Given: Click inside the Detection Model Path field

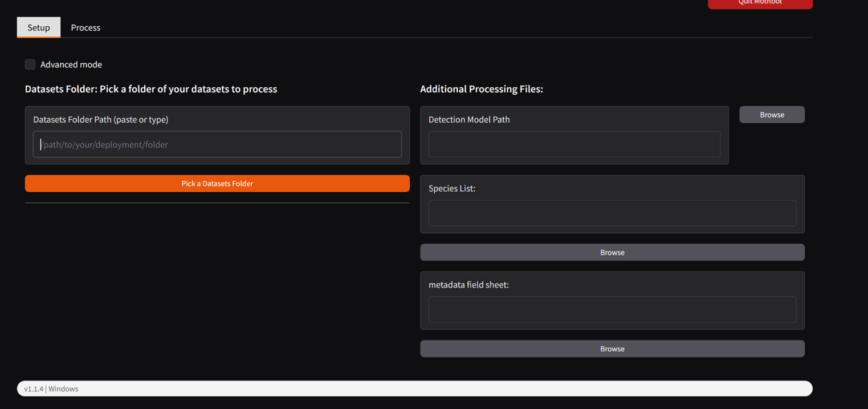Looking at the screenshot, I should [574, 144].
